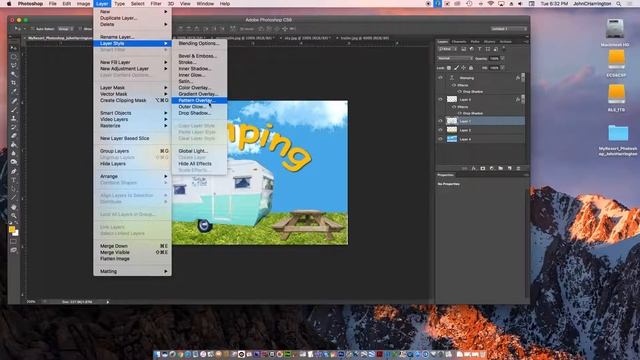Open the workspace switcher dropdown
This screenshot has width=640, height=360.
click(509, 29)
